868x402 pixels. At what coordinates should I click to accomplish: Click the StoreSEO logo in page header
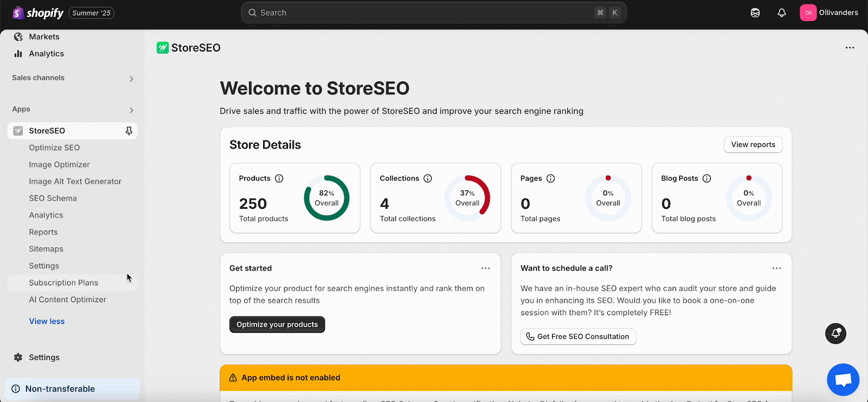click(163, 48)
